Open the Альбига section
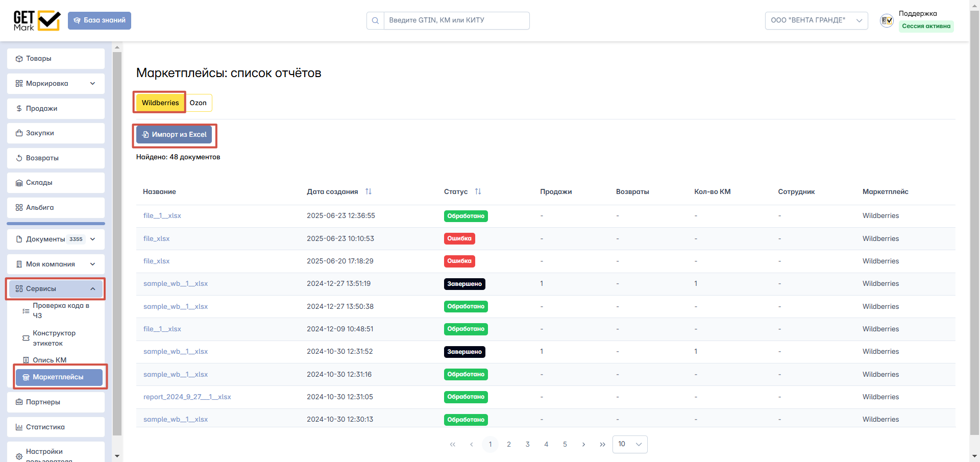Screen dimensions: 980x462 point(56,208)
